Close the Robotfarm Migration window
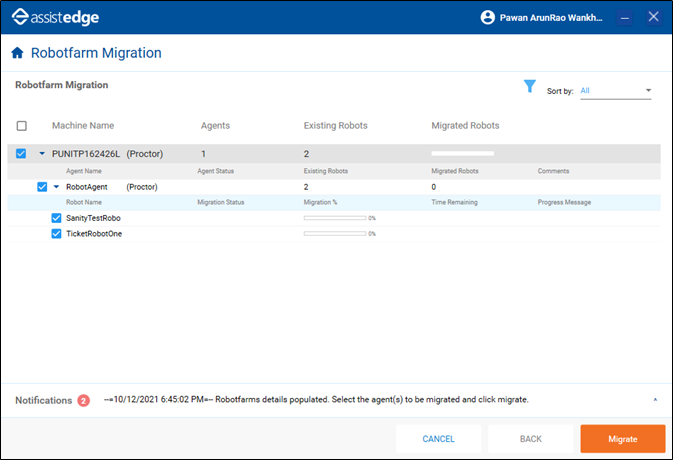673x460 pixels. [x=654, y=17]
